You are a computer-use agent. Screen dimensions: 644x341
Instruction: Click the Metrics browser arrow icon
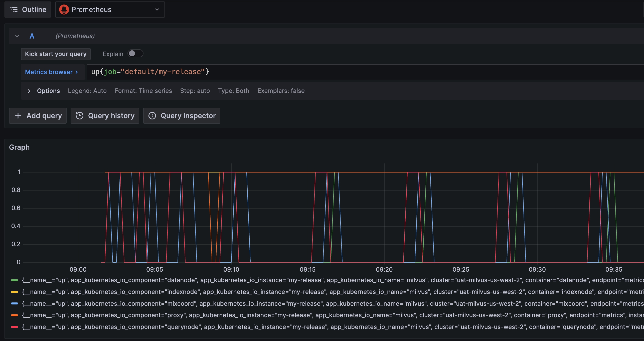pos(77,72)
